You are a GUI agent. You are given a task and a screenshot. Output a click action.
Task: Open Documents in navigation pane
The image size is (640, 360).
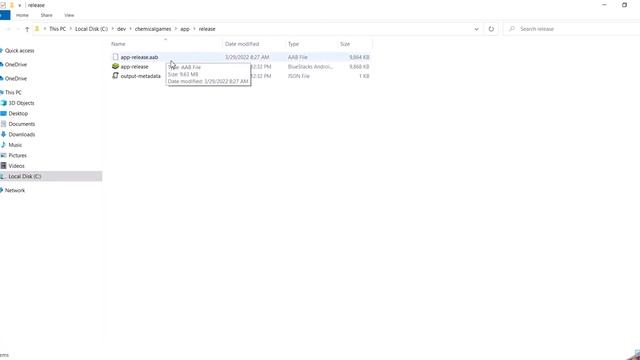pos(22,124)
